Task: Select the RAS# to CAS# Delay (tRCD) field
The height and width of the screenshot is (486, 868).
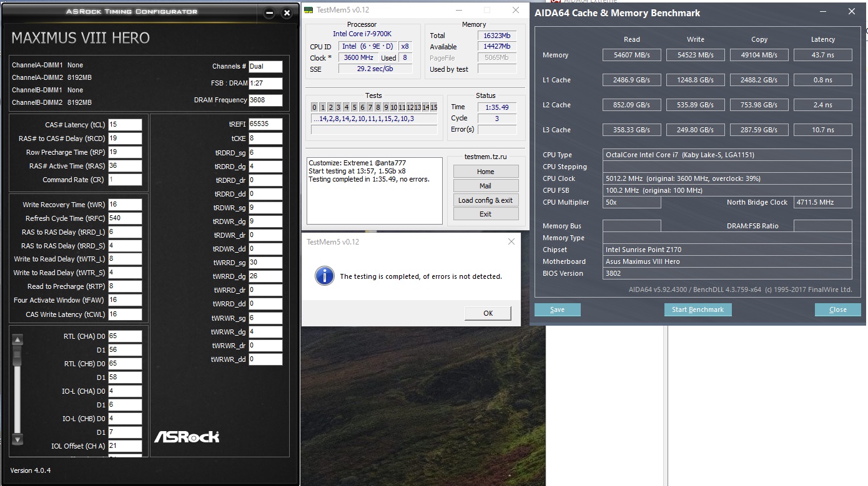Action: (125, 139)
